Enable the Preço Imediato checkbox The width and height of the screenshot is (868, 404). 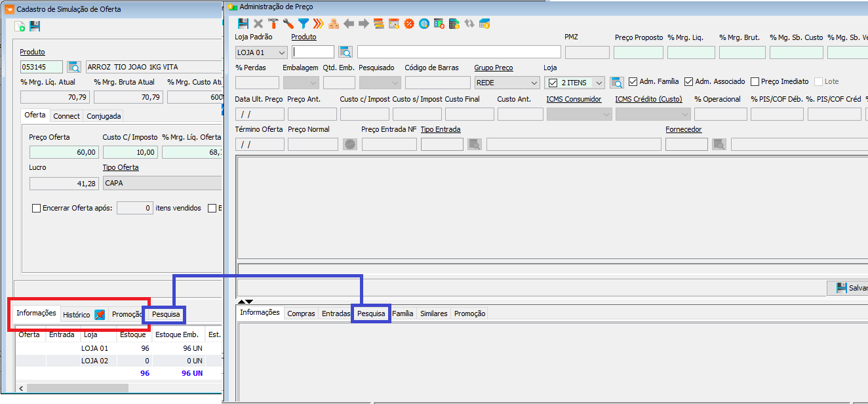[755, 82]
